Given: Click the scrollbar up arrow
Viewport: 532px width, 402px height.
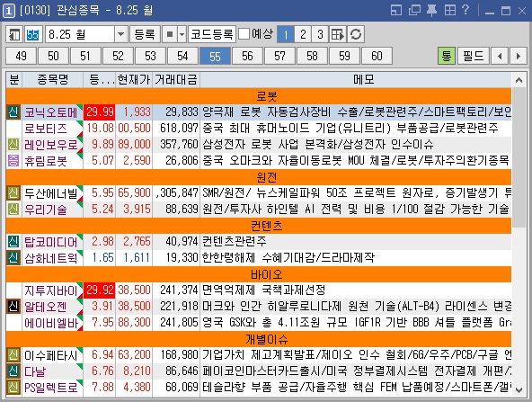Looking at the screenshot, I should click(519, 80).
